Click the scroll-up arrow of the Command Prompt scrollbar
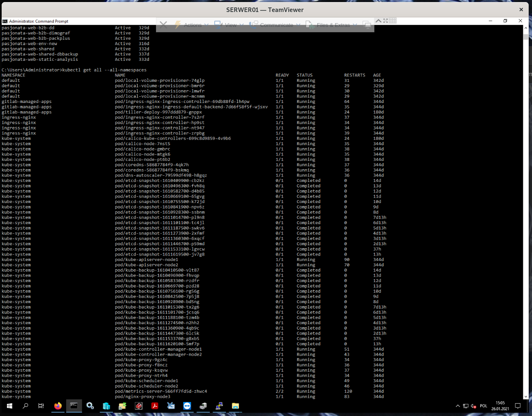532x416 pixels. (526, 29)
